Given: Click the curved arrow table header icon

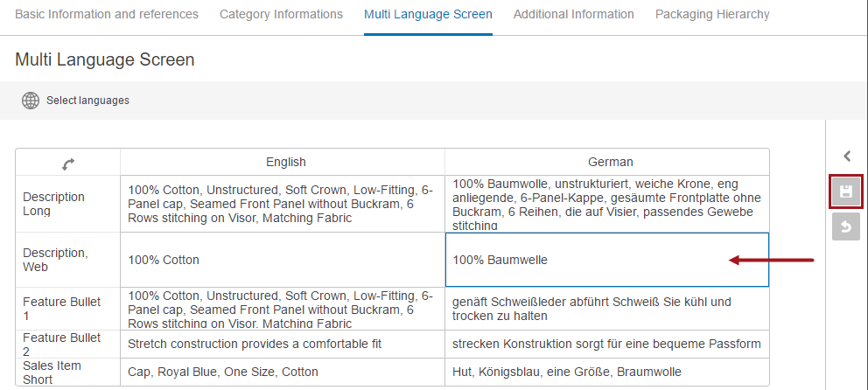Looking at the screenshot, I should [x=68, y=164].
